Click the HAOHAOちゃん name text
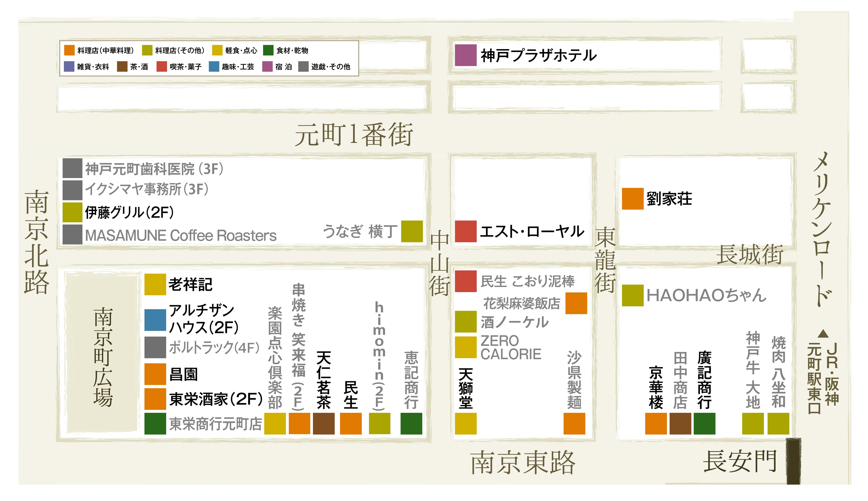 pyautogui.click(x=706, y=295)
